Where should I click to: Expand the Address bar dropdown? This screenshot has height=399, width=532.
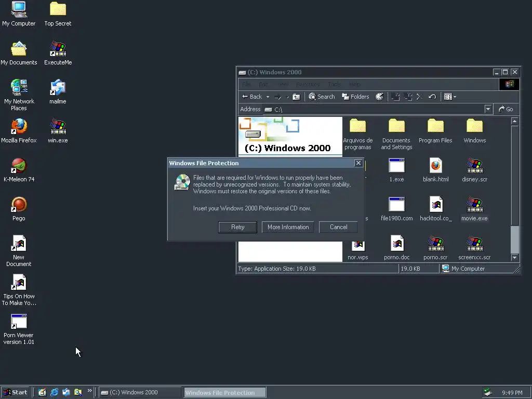click(488, 109)
